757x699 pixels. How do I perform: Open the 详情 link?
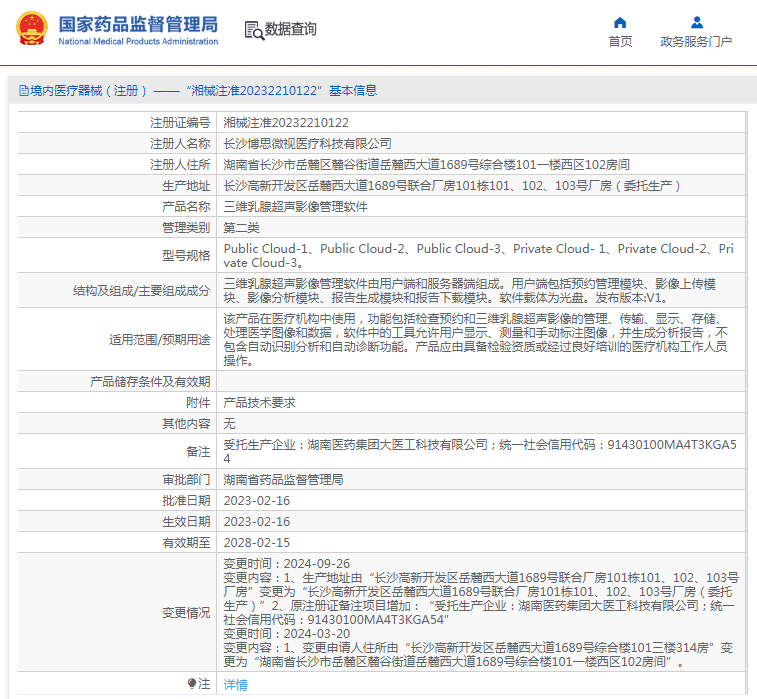[x=235, y=685]
